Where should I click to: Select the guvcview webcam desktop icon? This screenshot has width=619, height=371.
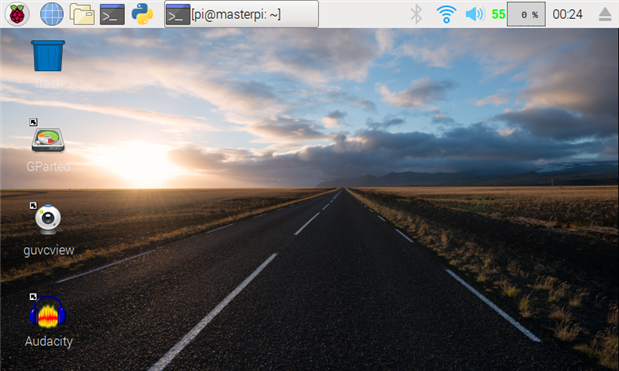(48, 219)
